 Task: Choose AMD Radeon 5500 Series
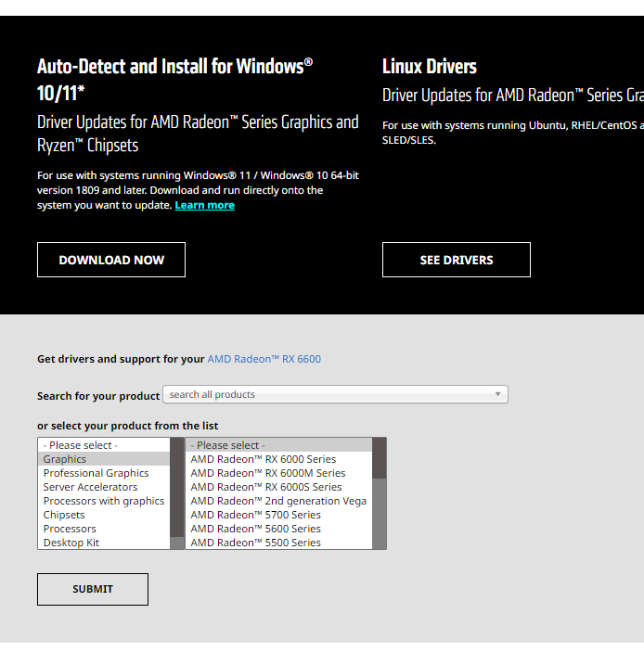(278, 543)
